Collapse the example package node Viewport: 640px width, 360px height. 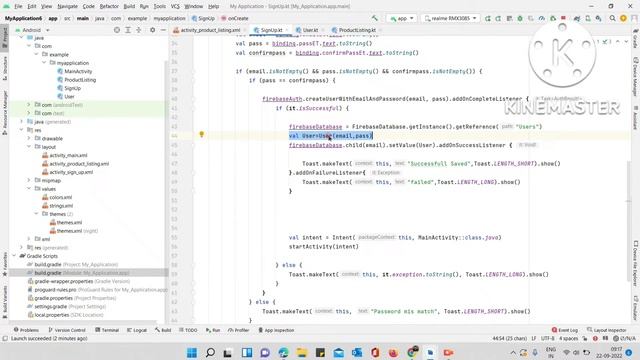[x=36, y=54]
